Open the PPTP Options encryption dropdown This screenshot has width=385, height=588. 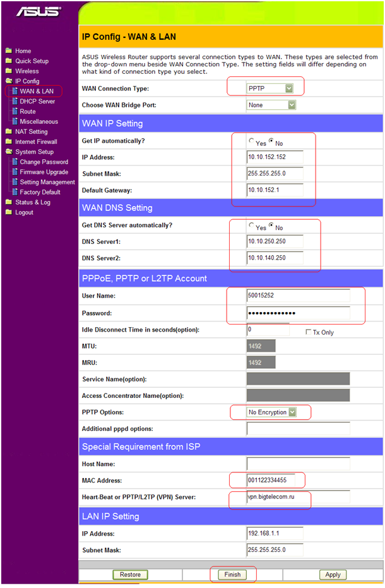click(271, 412)
